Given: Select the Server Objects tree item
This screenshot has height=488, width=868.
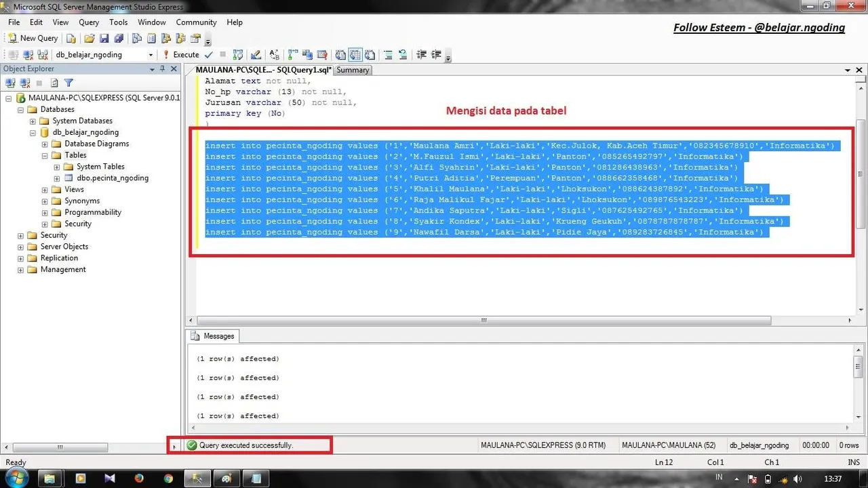Looking at the screenshot, I should [64, 247].
